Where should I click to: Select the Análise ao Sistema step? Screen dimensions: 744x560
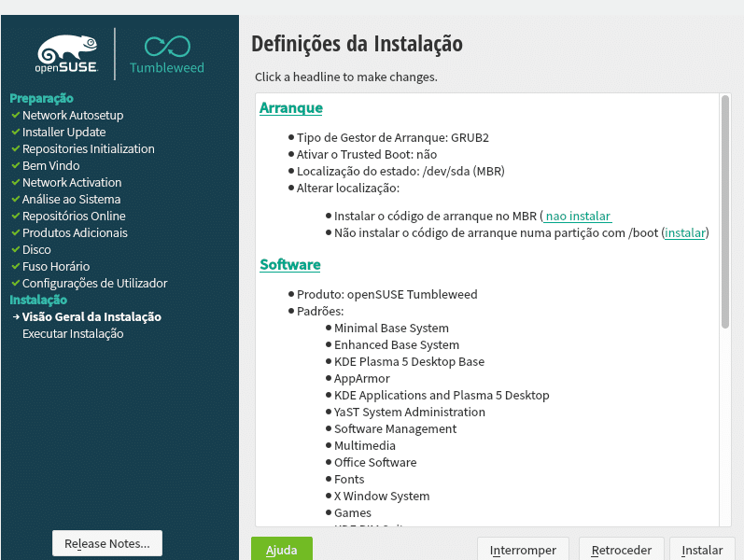pyautogui.click(x=71, y=200)
